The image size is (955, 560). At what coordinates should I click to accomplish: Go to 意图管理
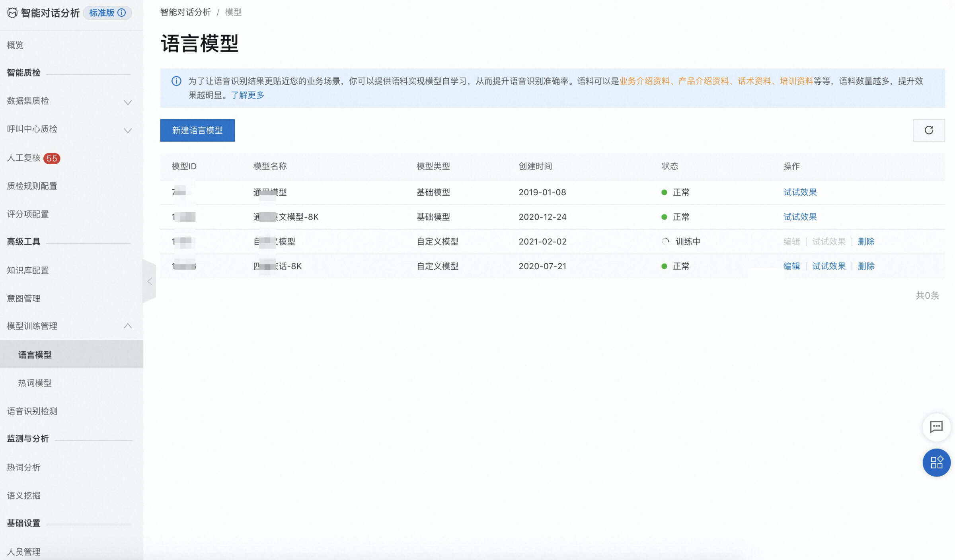pos(23,298)
